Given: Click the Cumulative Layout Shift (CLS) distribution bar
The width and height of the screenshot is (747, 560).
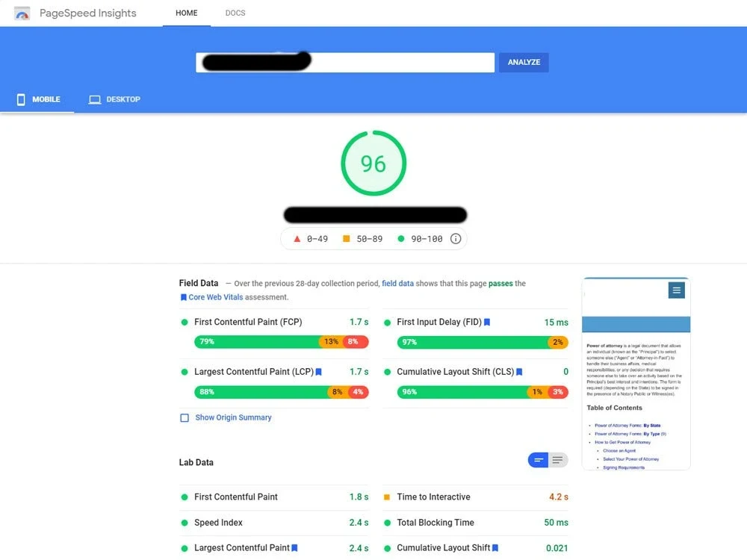Looking at the screenshot, I should click(483, 392).
